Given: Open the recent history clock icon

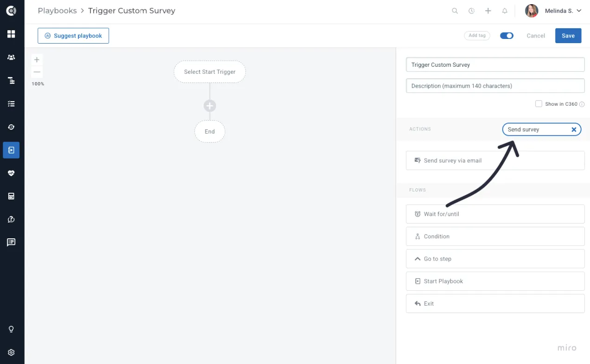Looking at the screenshot, I should point(471,11).
